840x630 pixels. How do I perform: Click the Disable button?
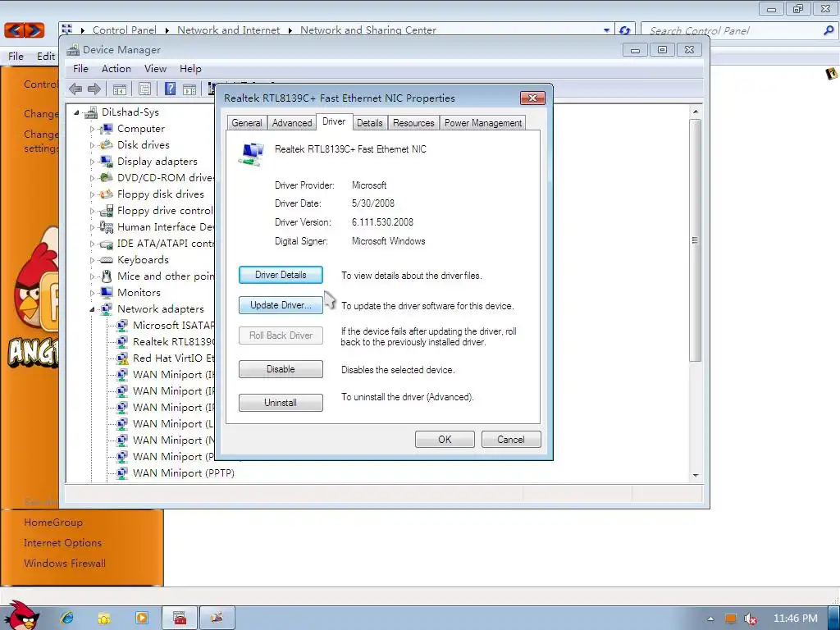click(x=281, y=369)
